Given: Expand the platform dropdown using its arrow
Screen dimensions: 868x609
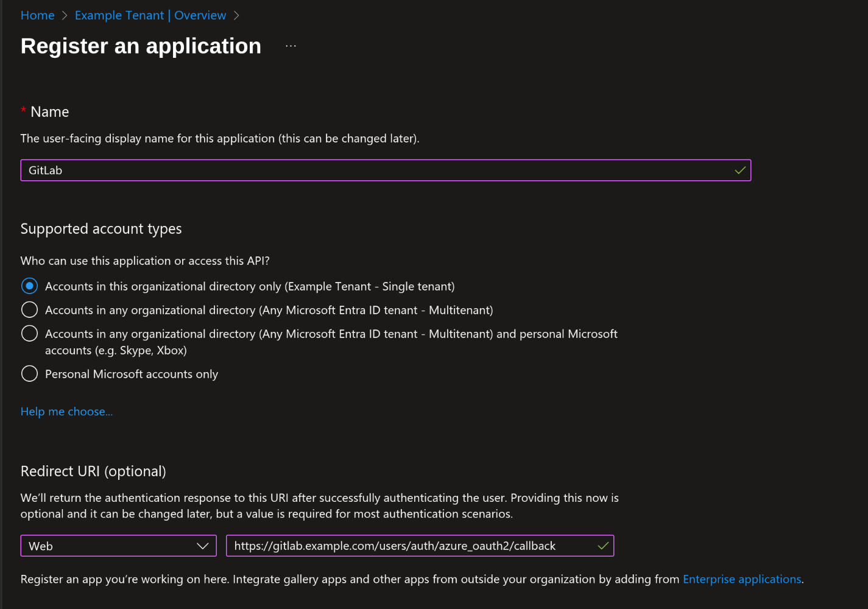Looking at the screenshot, I should coord(203,546).
